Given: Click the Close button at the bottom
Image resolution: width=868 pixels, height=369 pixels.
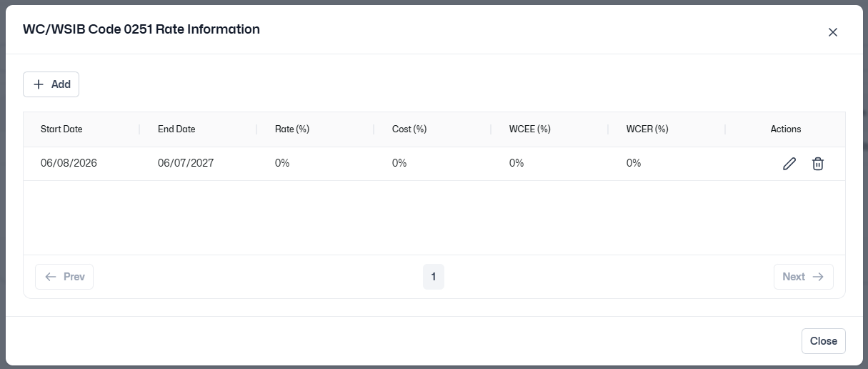Looking at the screenshot, I should [824, 341].
